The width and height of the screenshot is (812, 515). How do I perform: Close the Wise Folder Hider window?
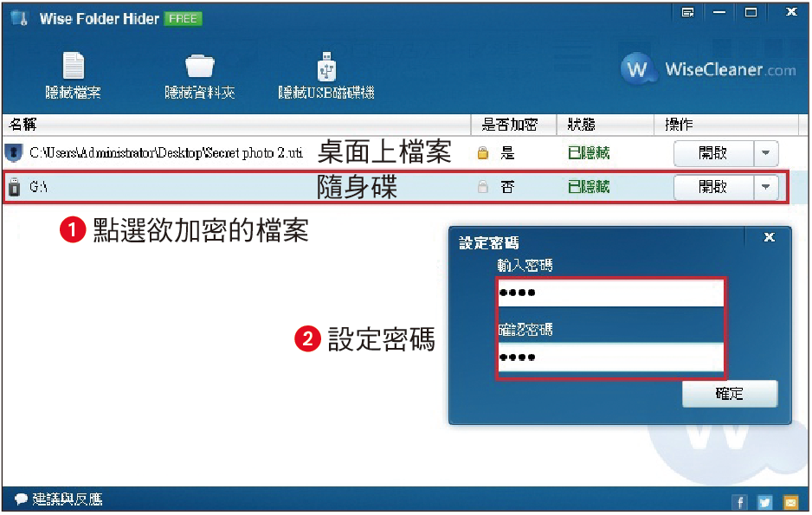(x=791, y=12)
